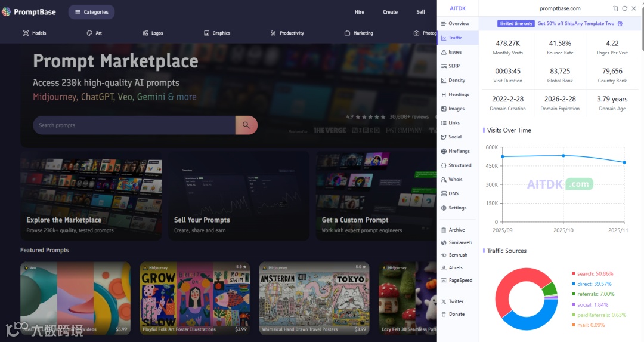Image resolution: width=644 pixels, height=342 pixels.
Task: Click the 2025/10 data point on visits chart
Action: (563, 155)
